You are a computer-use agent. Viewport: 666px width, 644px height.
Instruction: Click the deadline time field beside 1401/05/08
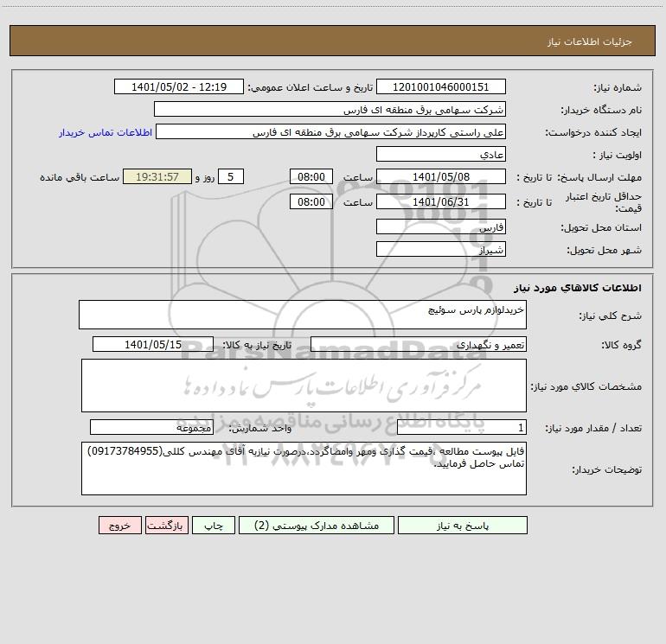pyautogui.click(x=311, y=176)
